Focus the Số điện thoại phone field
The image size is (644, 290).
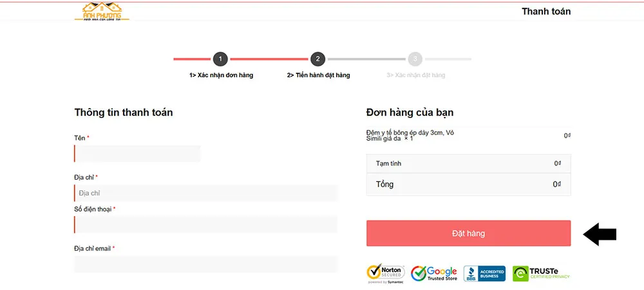click(x=206, y=224)
